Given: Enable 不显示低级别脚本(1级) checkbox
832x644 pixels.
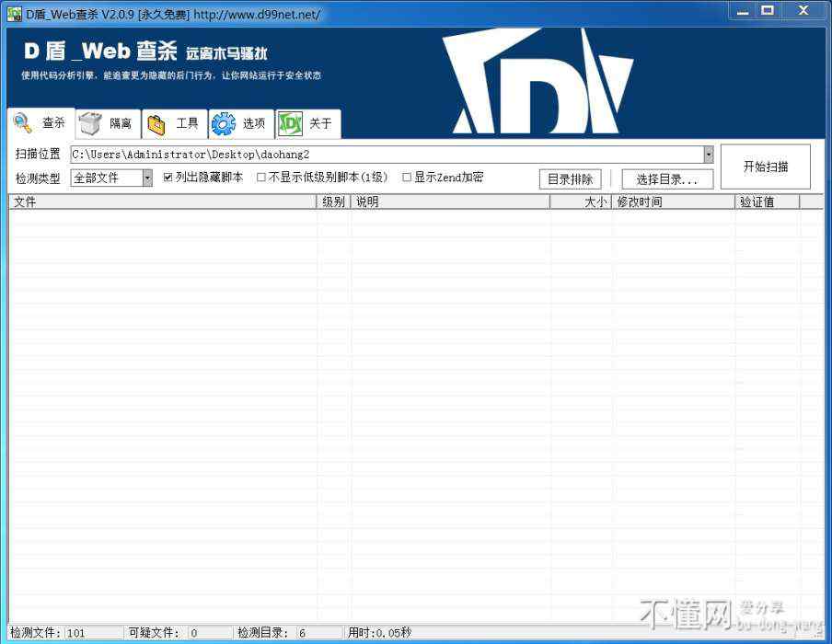Looking at the screenshot, I should point(260,178).
